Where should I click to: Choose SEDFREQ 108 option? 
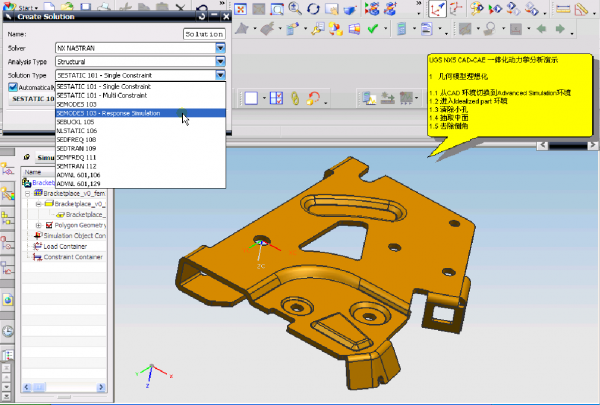[140, 139]
